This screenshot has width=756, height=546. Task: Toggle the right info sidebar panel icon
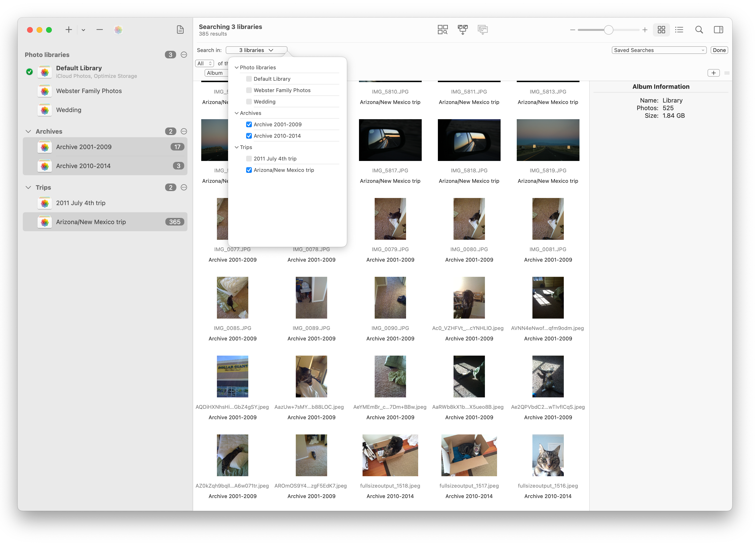(718, 30)
